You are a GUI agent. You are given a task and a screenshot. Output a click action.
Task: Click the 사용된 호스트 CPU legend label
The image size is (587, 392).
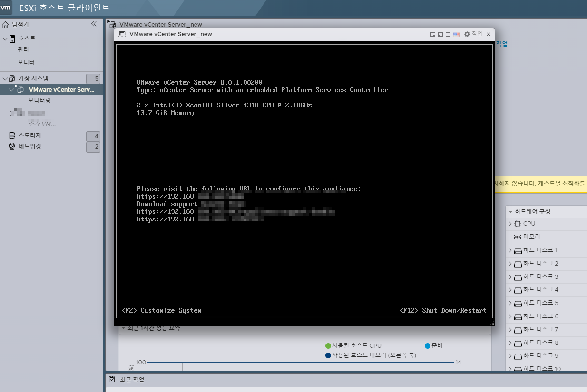point(357,346)
